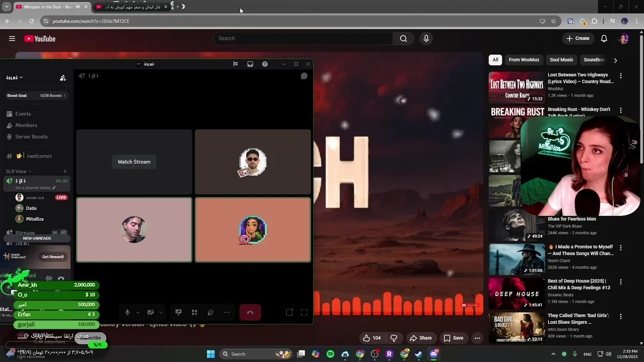The height and width of the screenshot is (362, 644).
Task: Toggle Discord camera on or off
Action: point(150,312)
